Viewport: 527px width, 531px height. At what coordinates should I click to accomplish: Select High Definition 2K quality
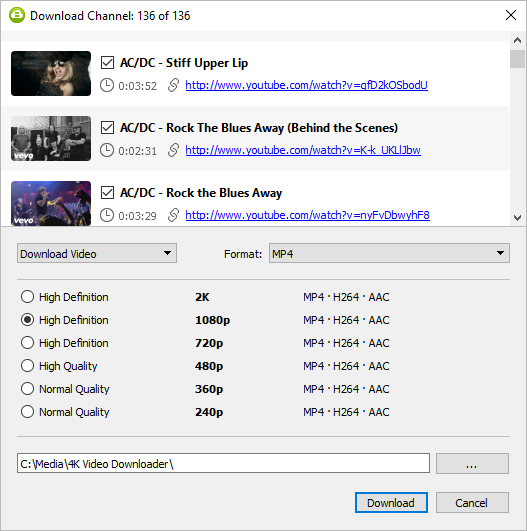pos(27,297)
